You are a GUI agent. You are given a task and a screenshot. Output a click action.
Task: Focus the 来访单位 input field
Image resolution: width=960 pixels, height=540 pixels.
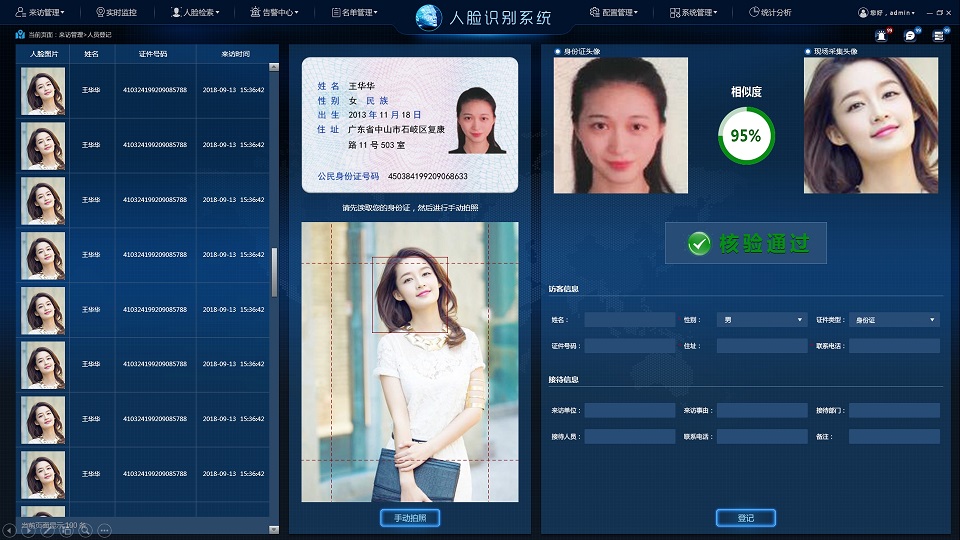(629, 410)
